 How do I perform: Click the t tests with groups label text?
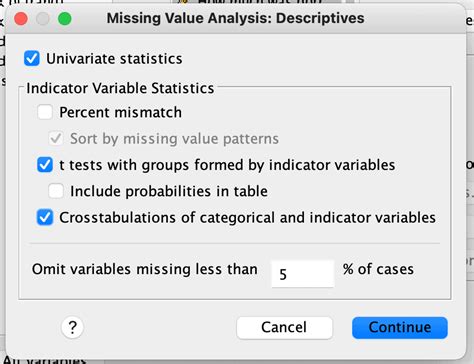coord(227,165)
